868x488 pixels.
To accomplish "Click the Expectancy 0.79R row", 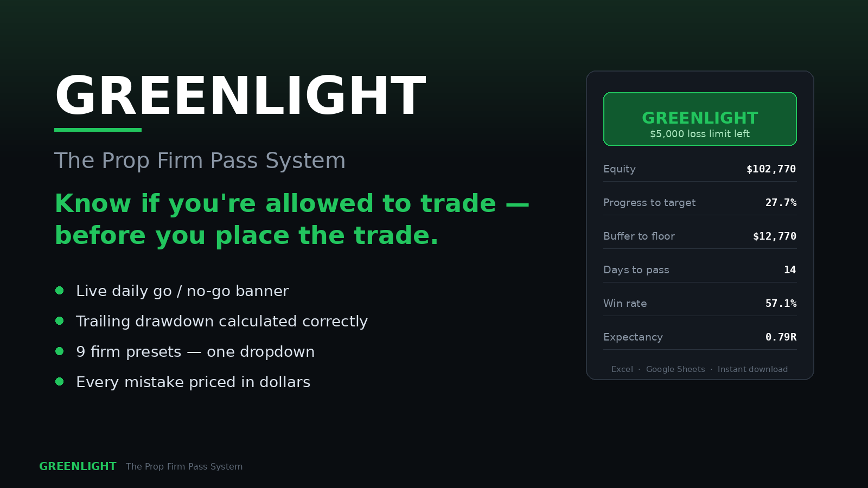I will tap(700, 337).
